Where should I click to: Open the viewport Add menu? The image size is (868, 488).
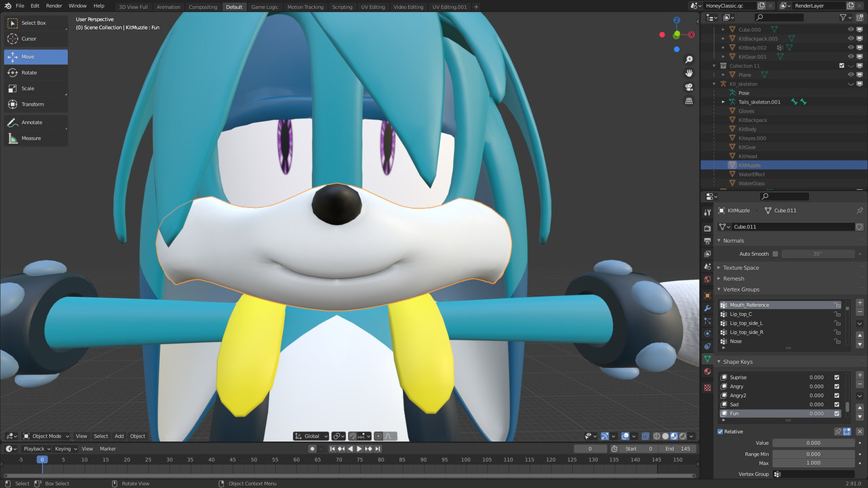pos(119,436)
